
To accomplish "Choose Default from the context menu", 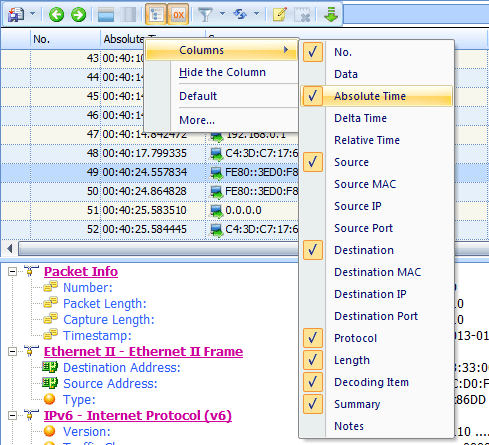I will (x=198, y=96).
